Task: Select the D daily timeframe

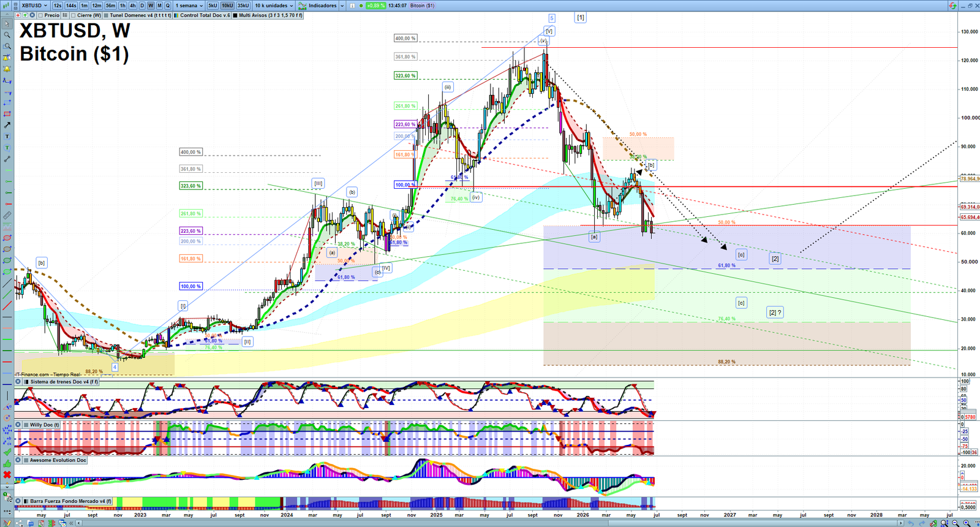Action: coord(142,6)
